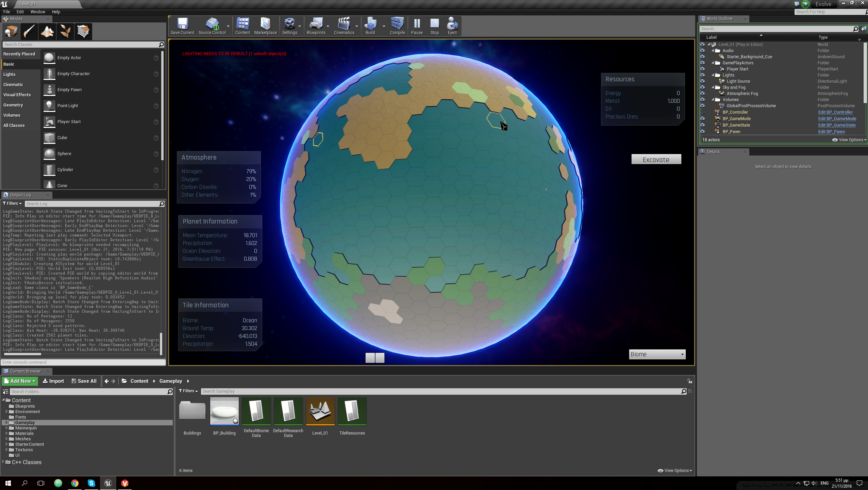Open the DefaultBiomeData asset thumbnail
This screenshot has width=868, height=490.
(x=256, y=411)
